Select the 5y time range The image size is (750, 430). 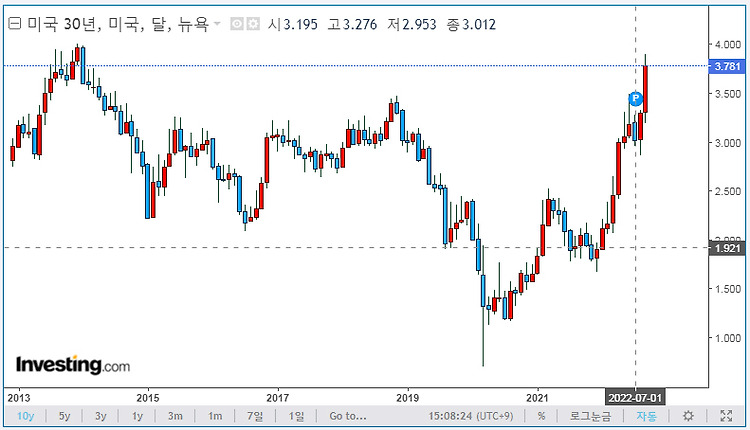(x=64, y=416)
